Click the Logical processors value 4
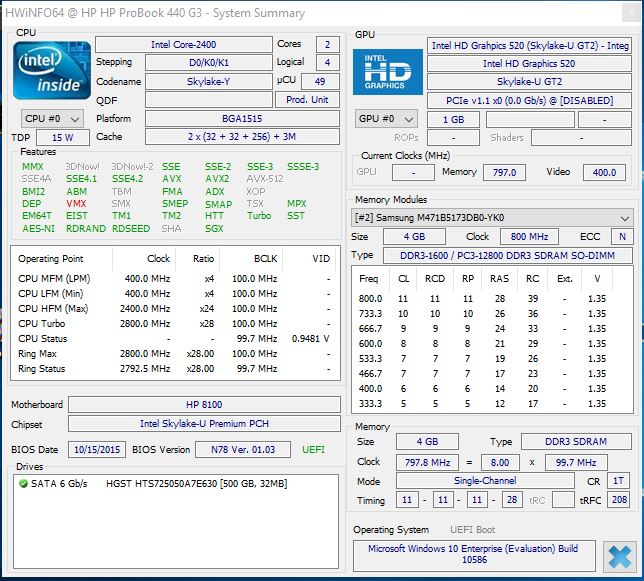 (327, 62)
